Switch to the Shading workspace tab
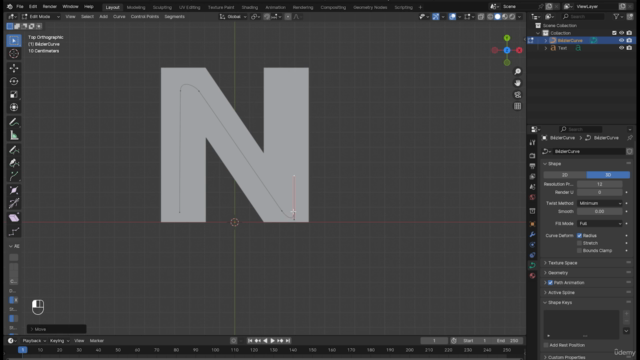640x360 pixels. point(249,7)
